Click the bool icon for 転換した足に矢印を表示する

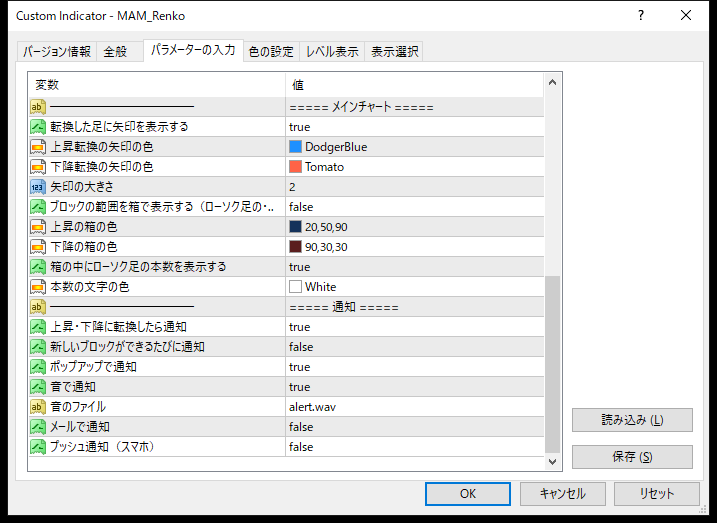pyautogui.click(x=38, y=127)
